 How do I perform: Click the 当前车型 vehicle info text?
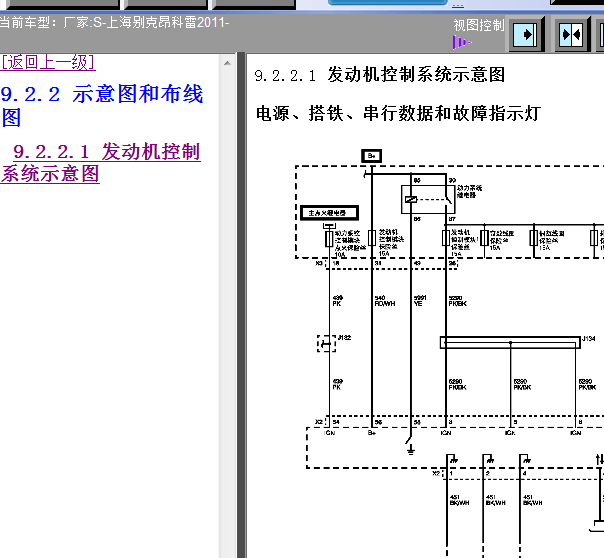115,22
